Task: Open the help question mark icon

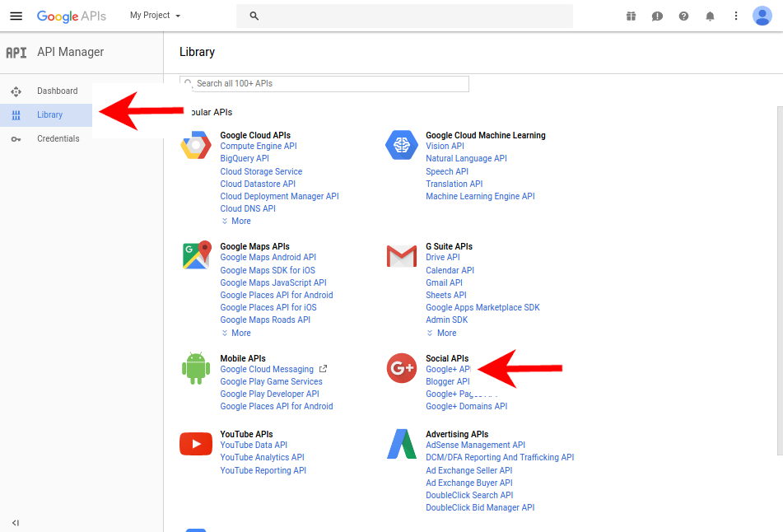Action: pyautogui.click(x=683, y=16)
